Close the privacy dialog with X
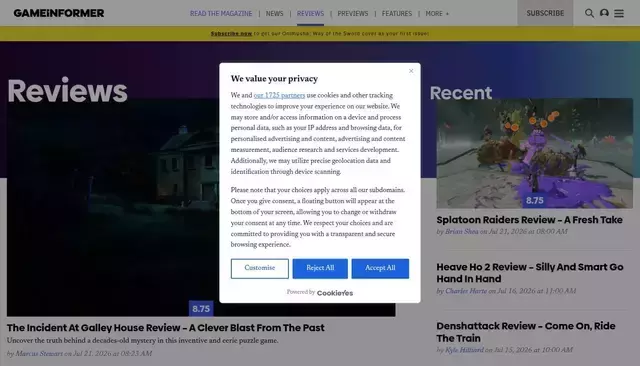The width and height of the screenshot is (640, 366). click(x=411, y=71)
